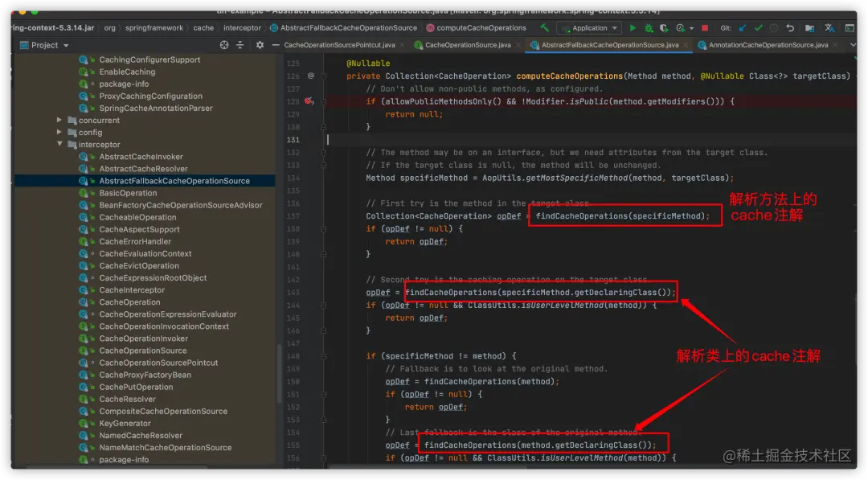Expand the config package folder
868x480 pixels.
[59, 132]
